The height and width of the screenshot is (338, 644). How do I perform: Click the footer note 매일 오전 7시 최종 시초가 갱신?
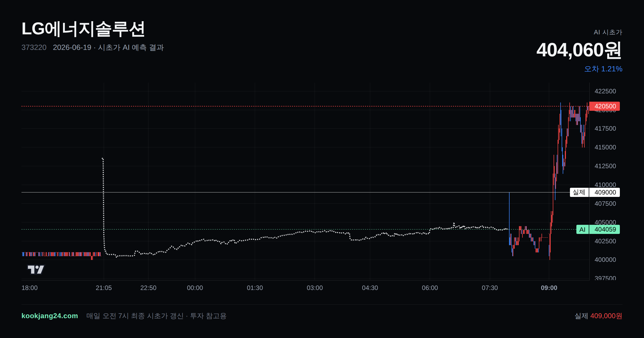[x=135, y=316]
